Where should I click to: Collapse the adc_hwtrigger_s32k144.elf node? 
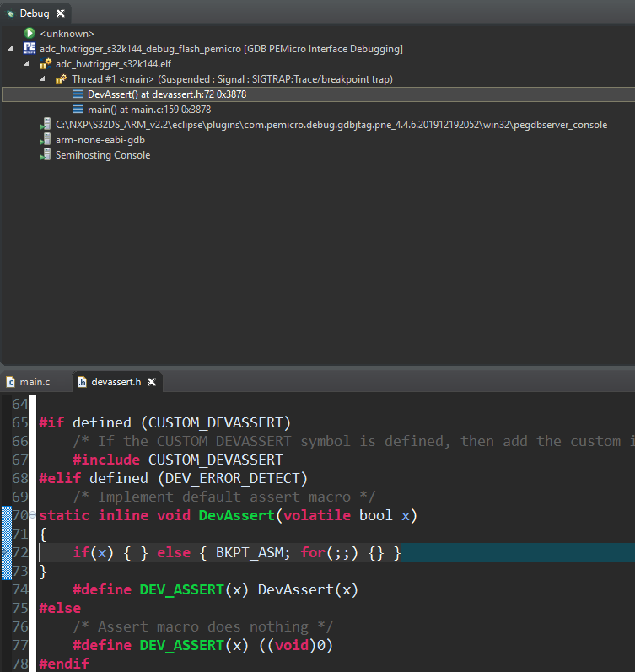(x=26, y=63)
